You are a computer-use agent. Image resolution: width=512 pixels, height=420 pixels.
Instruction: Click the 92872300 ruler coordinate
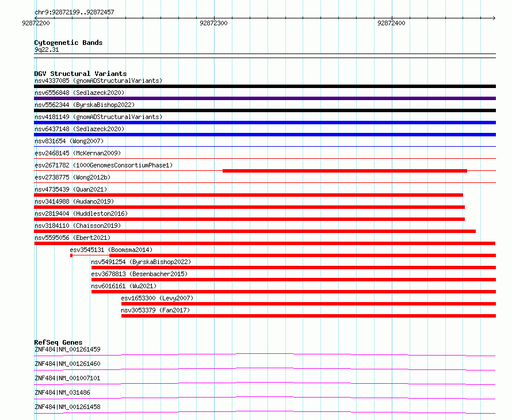pos(213,23)
